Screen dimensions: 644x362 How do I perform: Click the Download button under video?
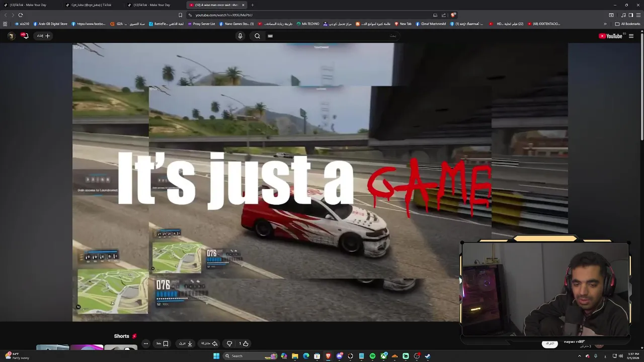tap(186, 343)
